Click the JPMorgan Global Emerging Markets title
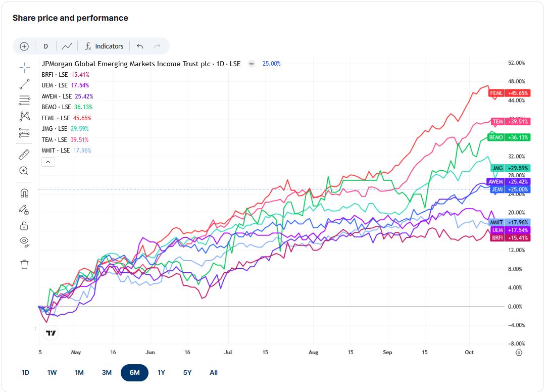 click(141, 64)
